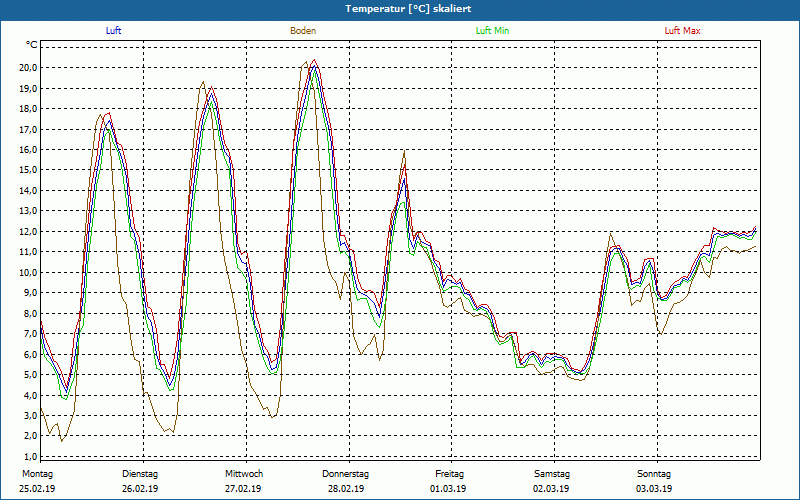Click the blue Luft legend label

coord(113,31)
